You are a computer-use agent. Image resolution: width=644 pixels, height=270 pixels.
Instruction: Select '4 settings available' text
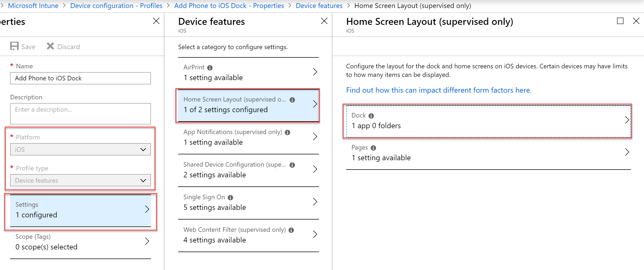[215, 240]
